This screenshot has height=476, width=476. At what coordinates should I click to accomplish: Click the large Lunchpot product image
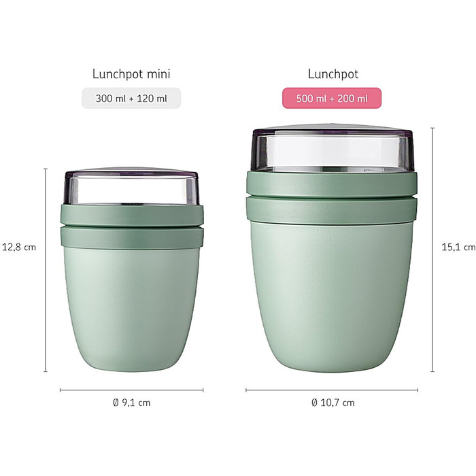[332, 248]
